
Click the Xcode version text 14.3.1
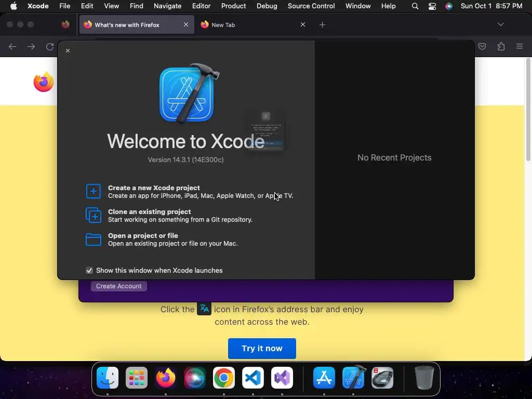pyautogui.click(x=185, y=160)
